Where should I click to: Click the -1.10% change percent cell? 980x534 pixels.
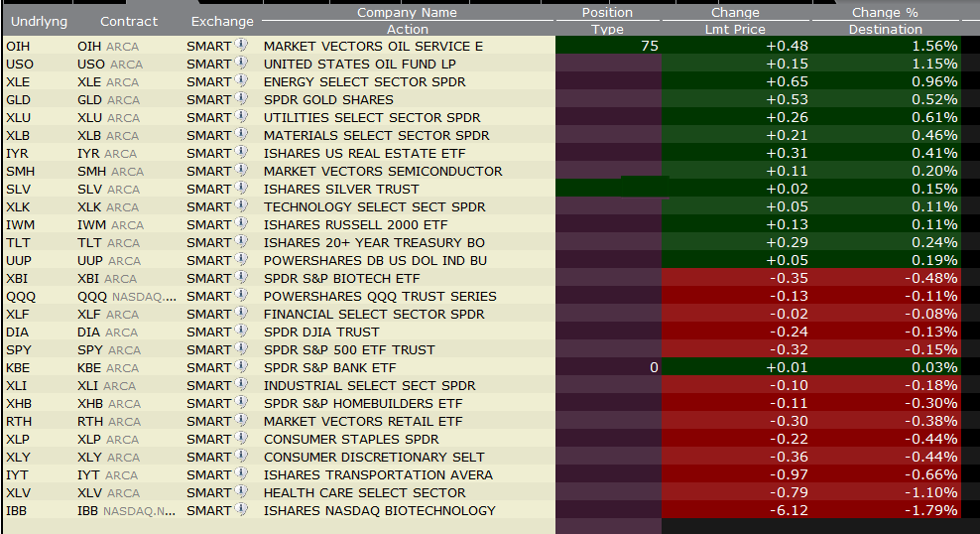(x=930, y=493)
